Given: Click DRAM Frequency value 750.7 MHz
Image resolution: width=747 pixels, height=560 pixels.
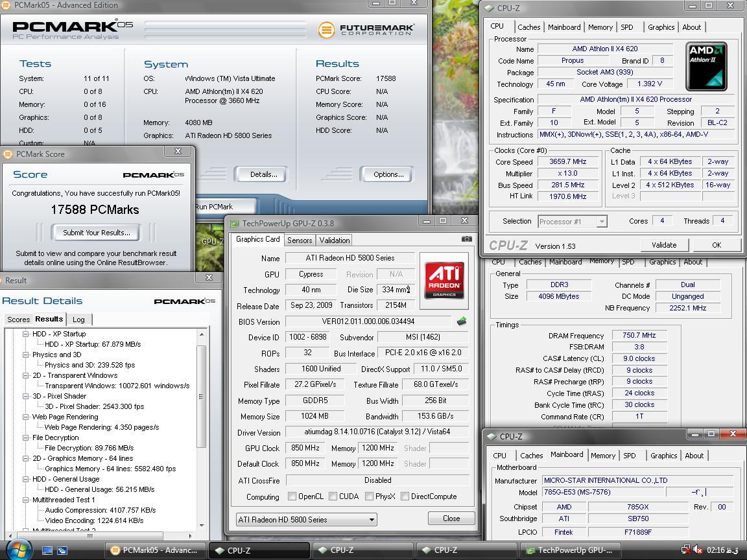Looking at the screenshot, I should coord(639,335).
